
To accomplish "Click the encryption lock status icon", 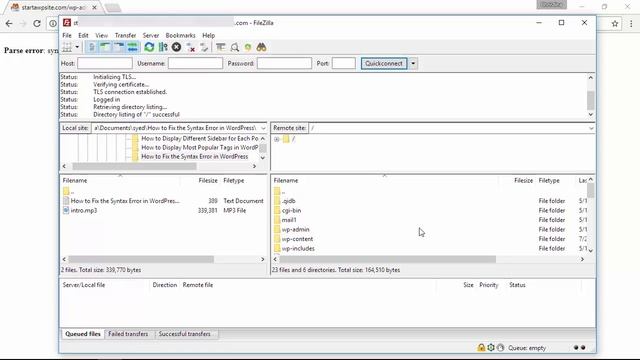I will coord(481,348).
